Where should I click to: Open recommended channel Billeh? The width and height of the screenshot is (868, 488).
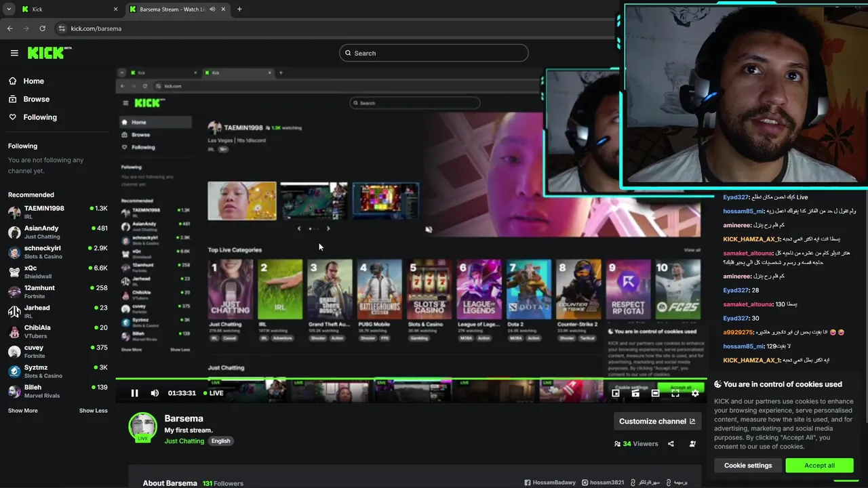58,390
